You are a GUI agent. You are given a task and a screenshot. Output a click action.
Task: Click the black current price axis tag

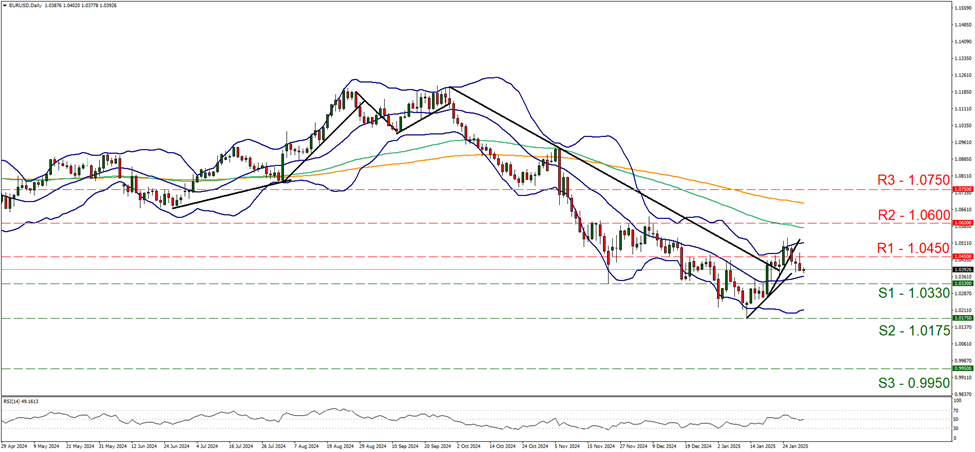click(x=961, y=269)
